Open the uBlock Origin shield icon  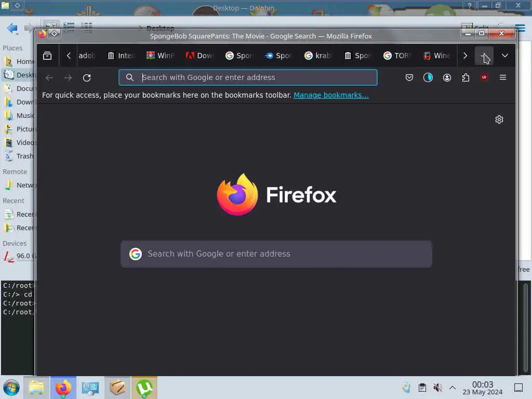pos(484,77)
